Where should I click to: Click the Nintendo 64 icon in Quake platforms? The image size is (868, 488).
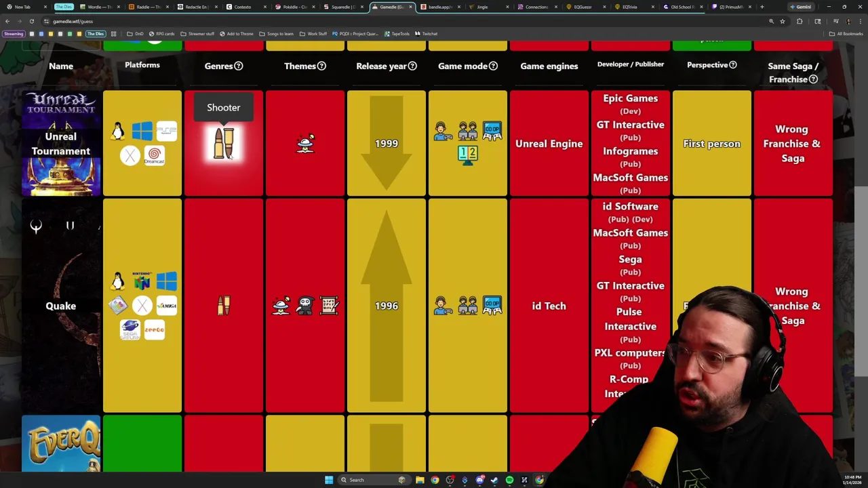[142, 281]
